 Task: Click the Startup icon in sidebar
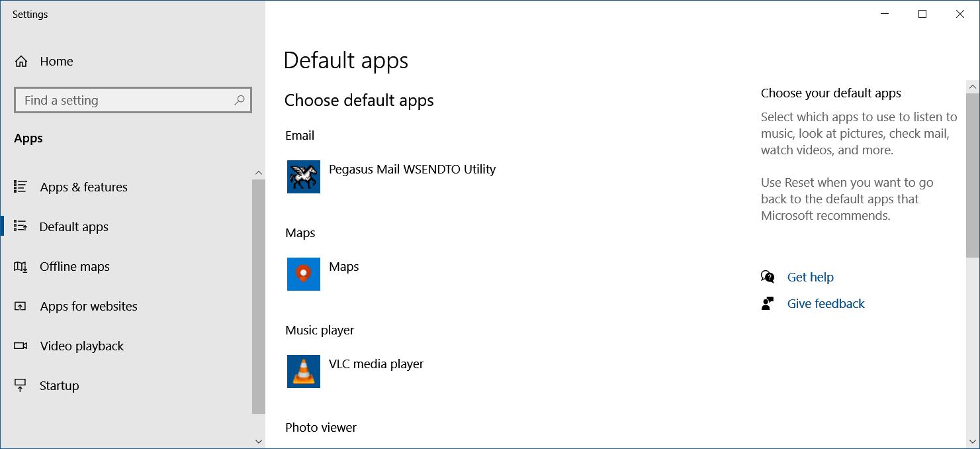pos(21,385)
